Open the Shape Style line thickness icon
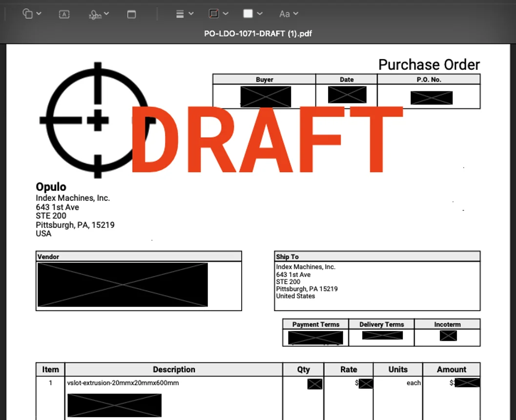The width and height of the screenshot is (516, 420). pyautogui.click(x=181, y=14)
